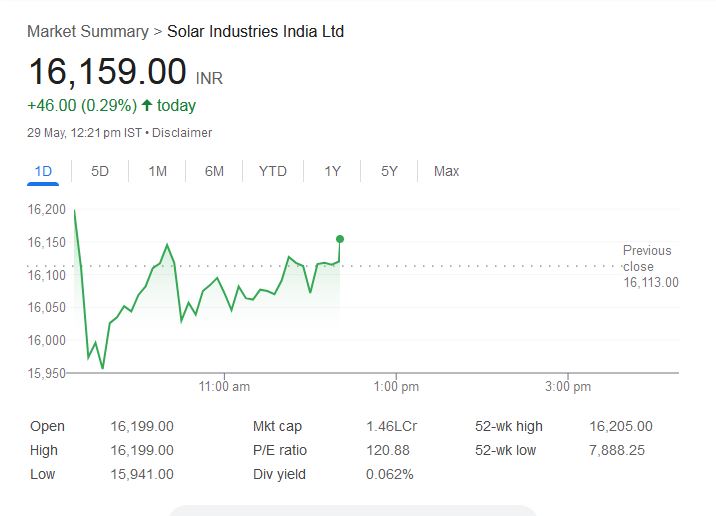Click the green up arrow icon

147,105
